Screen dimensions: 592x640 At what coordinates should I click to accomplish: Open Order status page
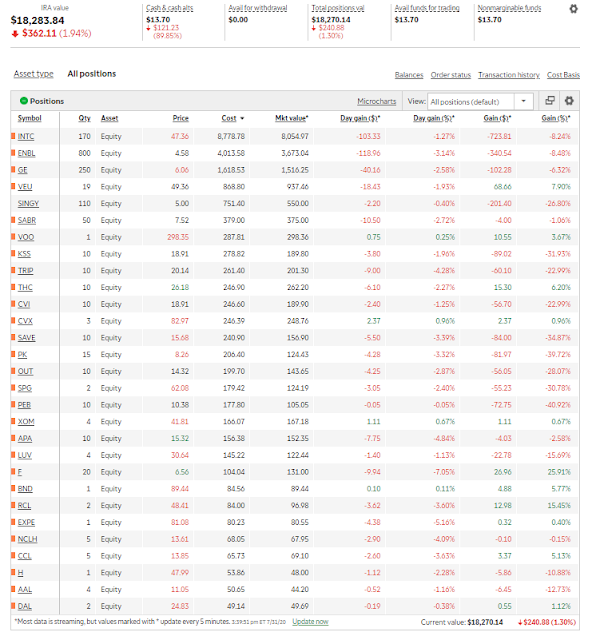coord(451,75)
